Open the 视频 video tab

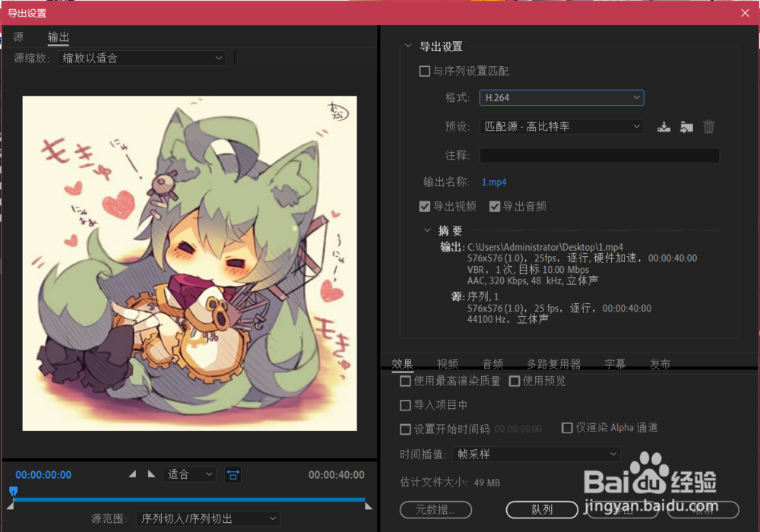pos(448,364)
